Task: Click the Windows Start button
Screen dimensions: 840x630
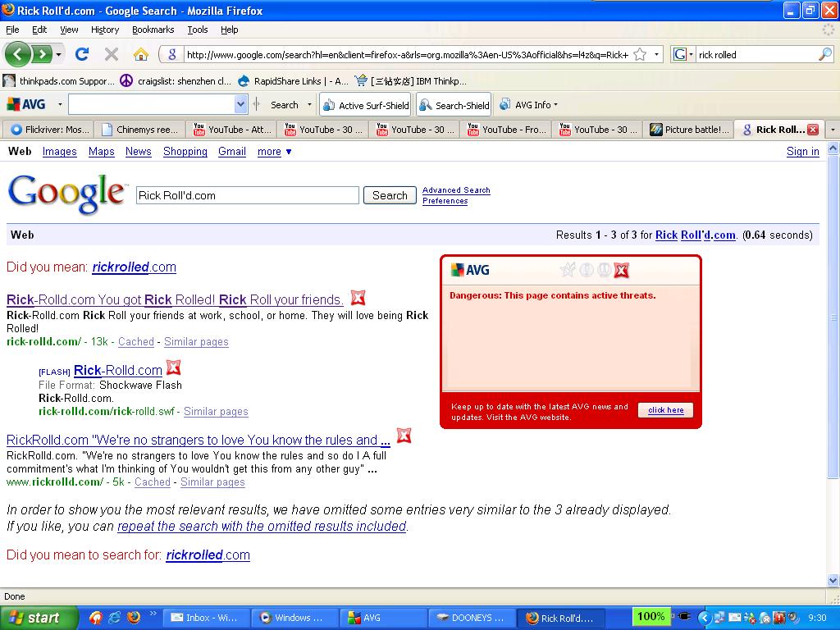Action: pyautogui.click(x=38, y=618)
